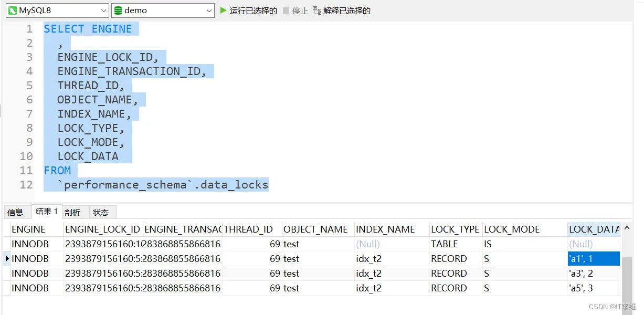This screenshot has height=315, width=644.
Task: Select RECORD cell in the 'a3', 2 row
Action: [x=456, y=274]
